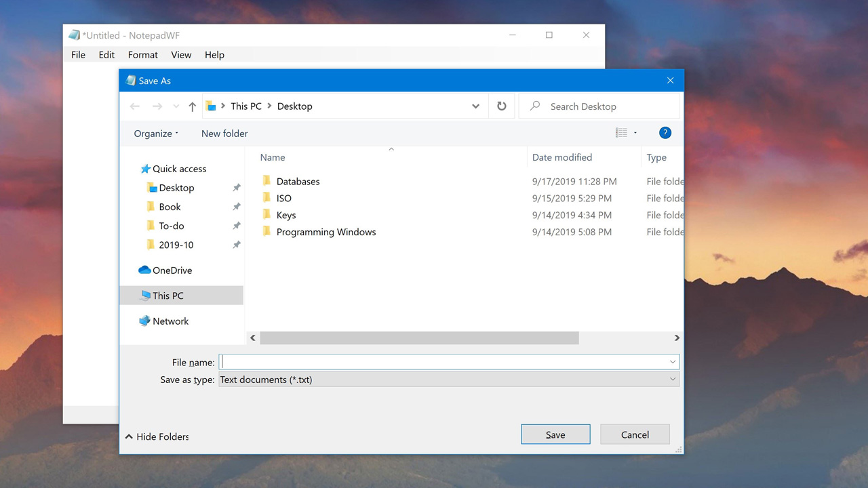
Task: Collapse the dialog with Hide Folders
Action: coord(157,437)
